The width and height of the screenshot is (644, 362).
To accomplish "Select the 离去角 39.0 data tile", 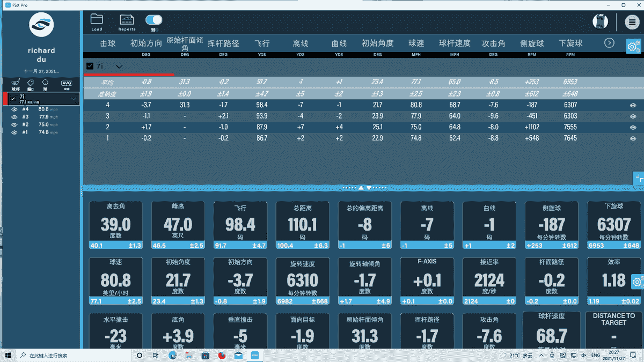I will (x=116, y=225).
